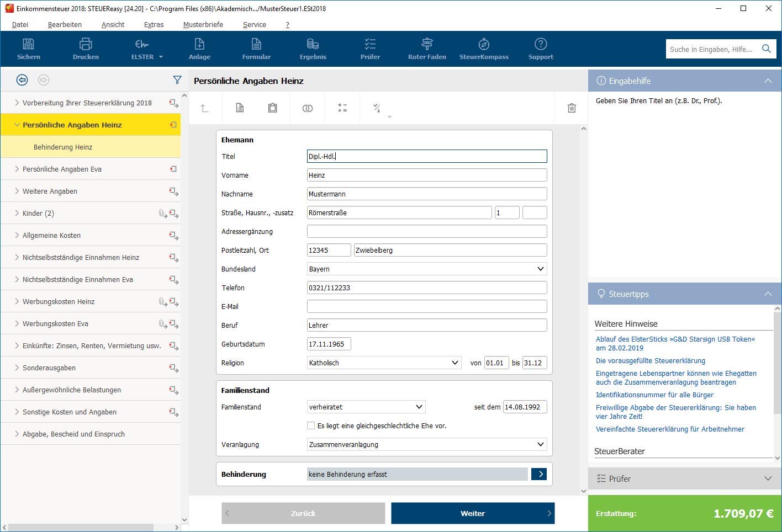Open Behinderung details with the arrow button
The height and width of the screenshot is (532, 782).
[539, 474]
